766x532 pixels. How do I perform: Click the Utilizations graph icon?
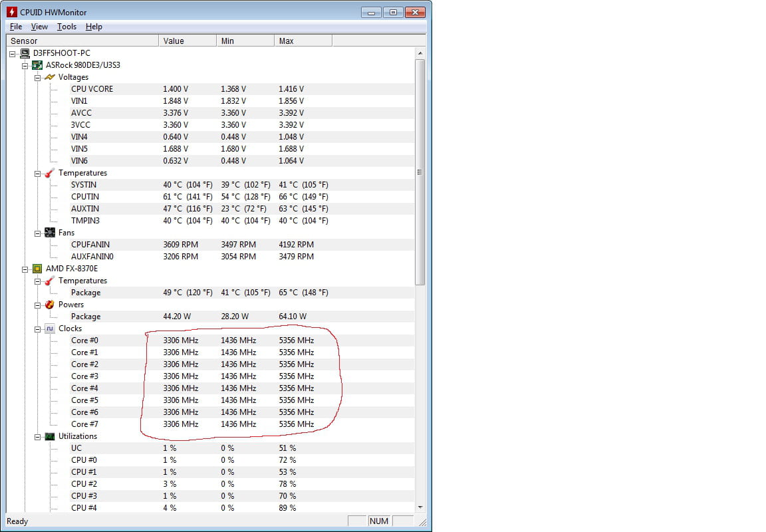click(x=50, y=437)
